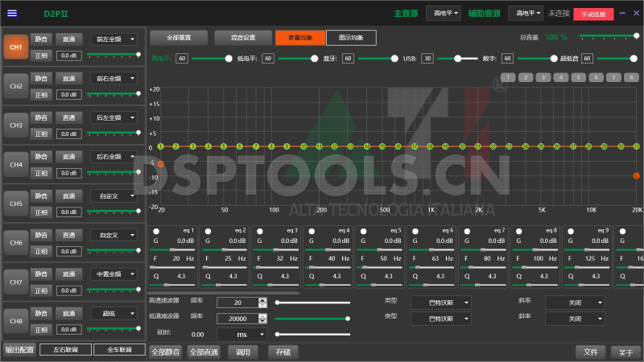Mute CH1 with the 静音 button

pyautogui.click(x=41, y=39)
